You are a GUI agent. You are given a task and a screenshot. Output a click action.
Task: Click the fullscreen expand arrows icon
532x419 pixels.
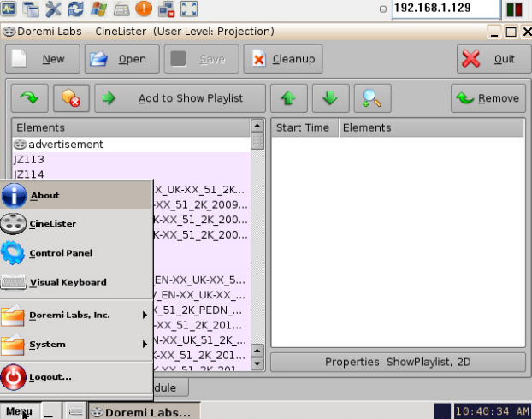coord(189,9)
